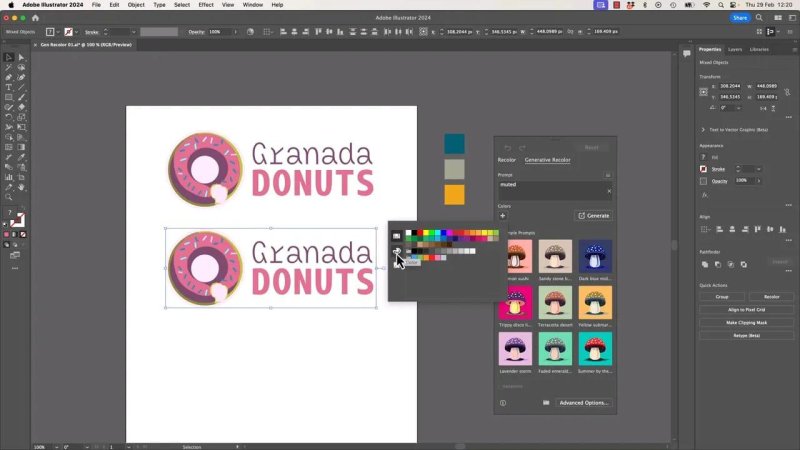
Task: Select the Dark blue mushroom sample prompt
Action: [x=595, y=256]
